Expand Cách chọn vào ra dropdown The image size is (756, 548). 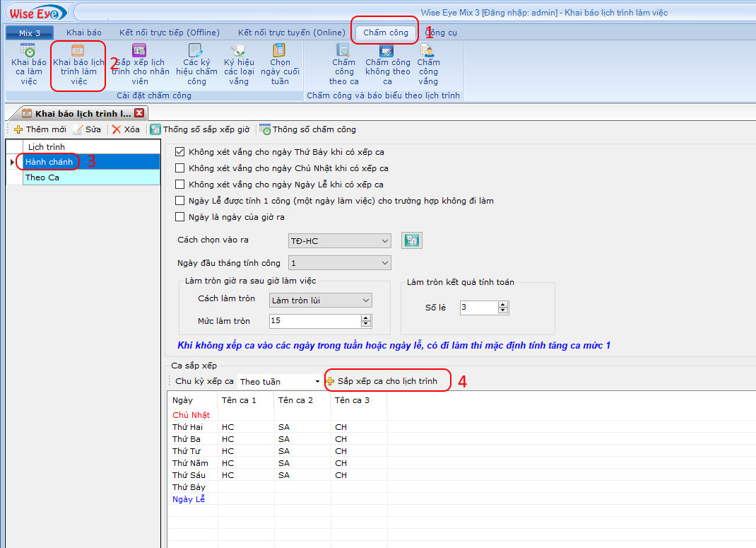coord(384,241)
